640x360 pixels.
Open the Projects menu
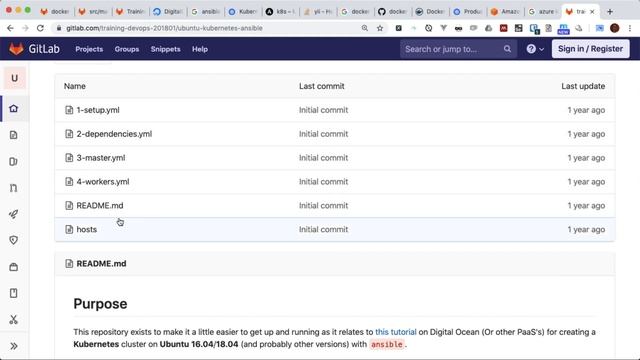pos(89,49)
